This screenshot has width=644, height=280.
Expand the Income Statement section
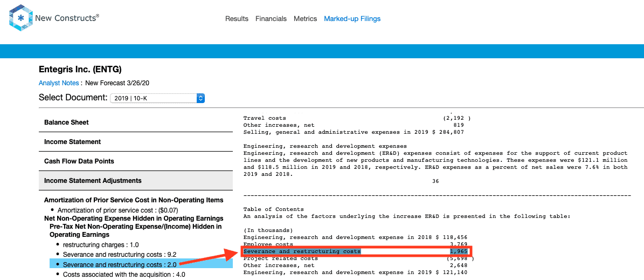click(136, 141)
